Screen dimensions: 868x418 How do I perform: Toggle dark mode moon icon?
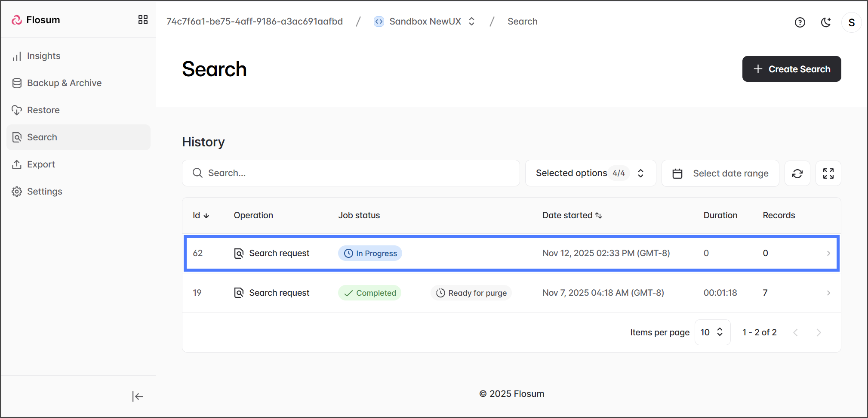tap(825, 22)
